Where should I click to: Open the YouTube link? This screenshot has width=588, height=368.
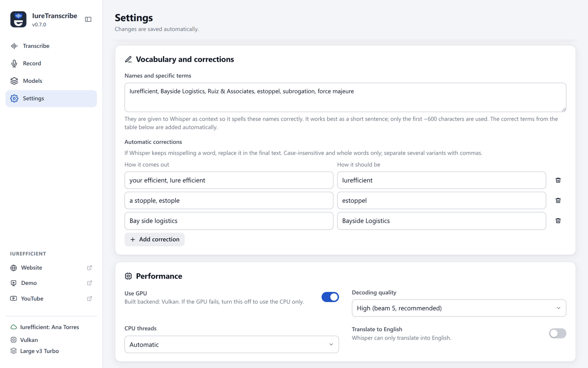51,298
